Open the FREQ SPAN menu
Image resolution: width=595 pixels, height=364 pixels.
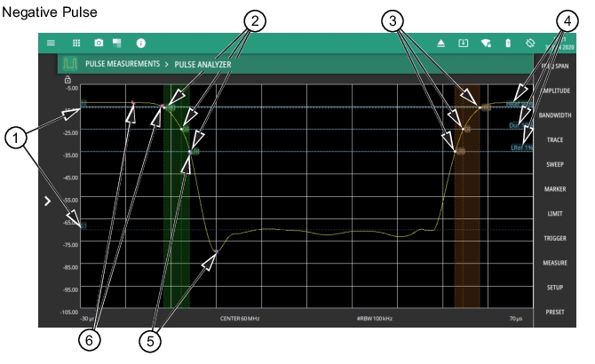[555, 66]
